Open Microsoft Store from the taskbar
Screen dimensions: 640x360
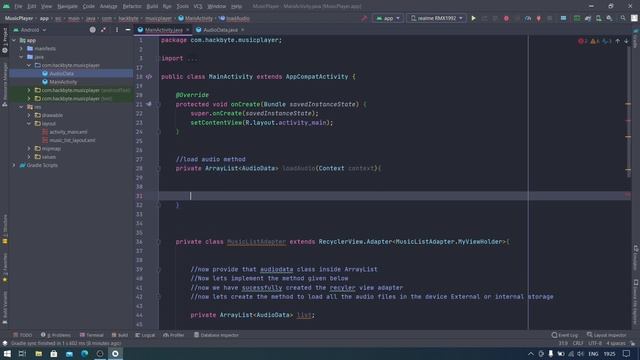(53, 353)
